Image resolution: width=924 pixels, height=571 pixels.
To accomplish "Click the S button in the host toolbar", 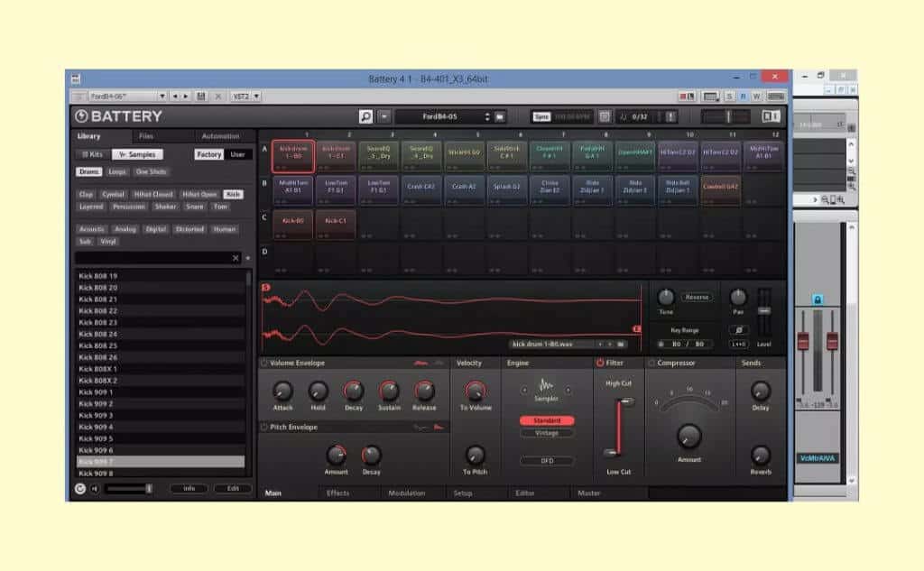I will 729,96.
